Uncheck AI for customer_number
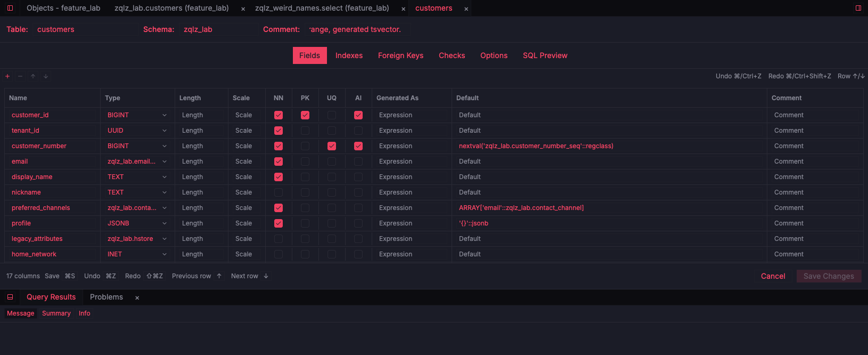The height and width of the screenshot is (355, 868). pyautogui.click(x=358, y=146)
